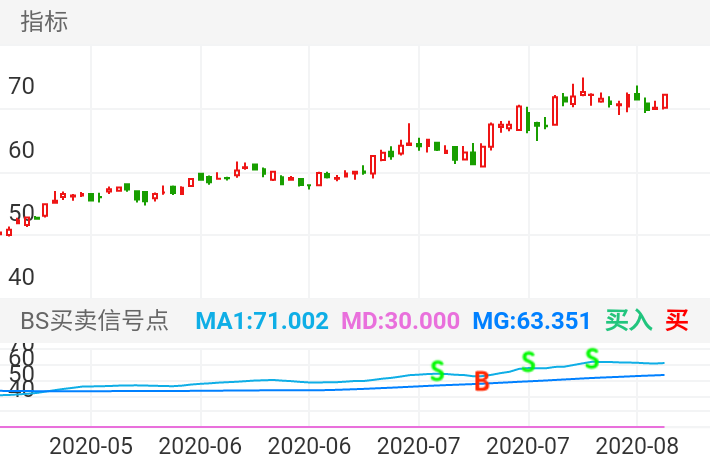The height and width of the screenshot is (472, 710).
Task: Click the leftmost green S sell marker
Action: pyautogui.click(x=437, y=371)
